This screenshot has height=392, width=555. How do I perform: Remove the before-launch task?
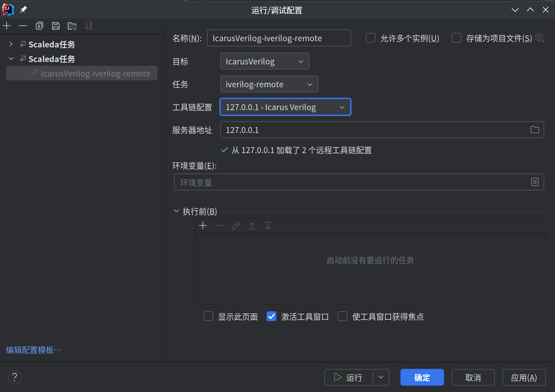point(219,226)
